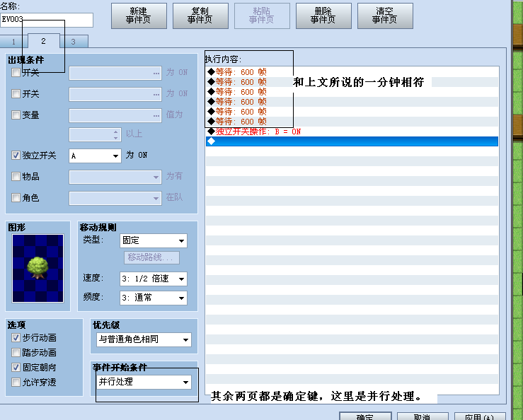523x420 pixels.
Task: Open the 频度 dropdown
Action: click(x=154, y=298)
